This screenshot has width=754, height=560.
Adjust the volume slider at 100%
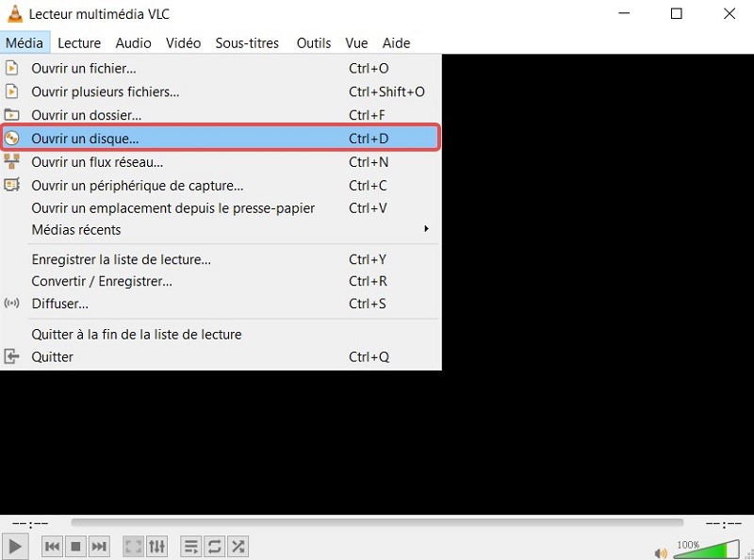tap(706, 549)
